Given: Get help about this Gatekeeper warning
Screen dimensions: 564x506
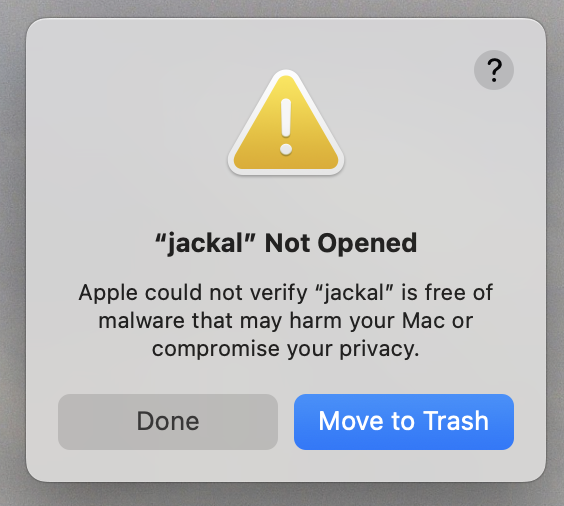Looking at the screenshot, I should [494, 70].
